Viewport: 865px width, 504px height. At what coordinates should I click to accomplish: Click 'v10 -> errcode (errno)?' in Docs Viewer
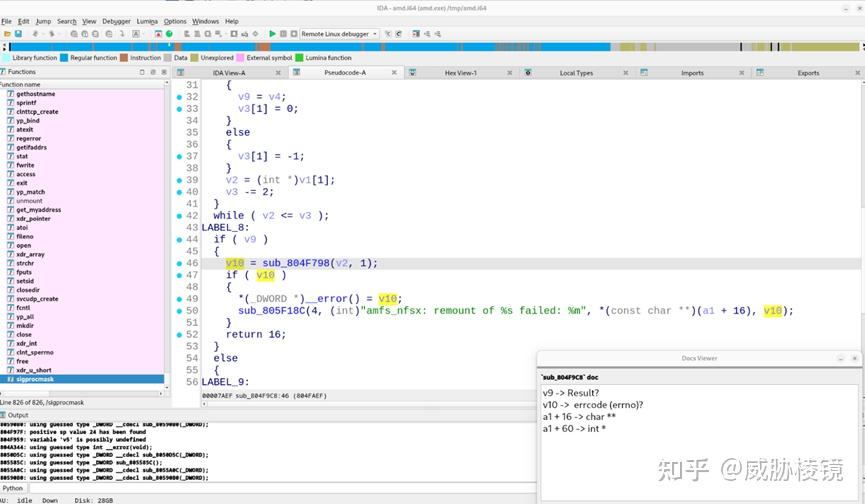(592, 405)
